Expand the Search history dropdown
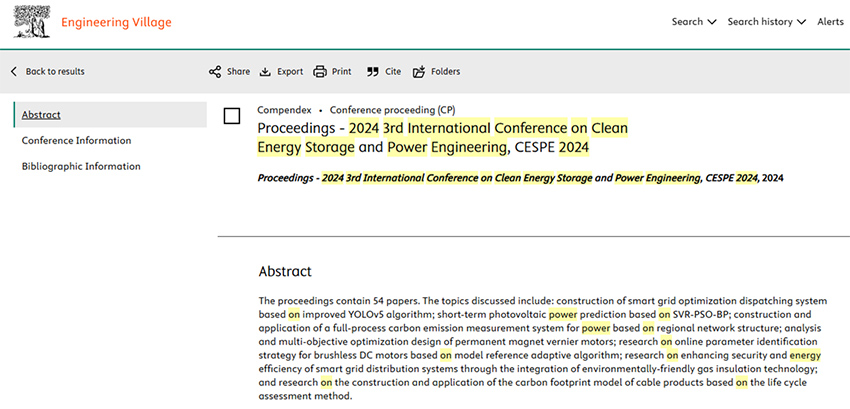Viewport: 850px width, 409px height. 766,22
